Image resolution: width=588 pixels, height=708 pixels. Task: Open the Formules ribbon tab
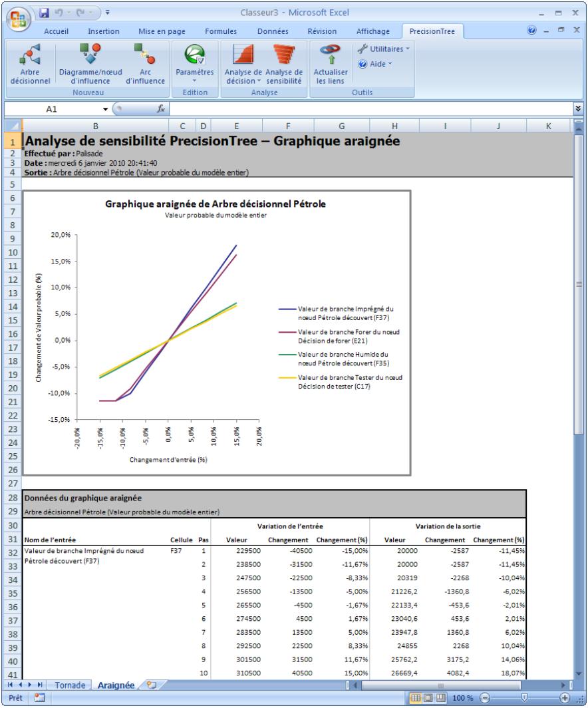coord(220,31)
